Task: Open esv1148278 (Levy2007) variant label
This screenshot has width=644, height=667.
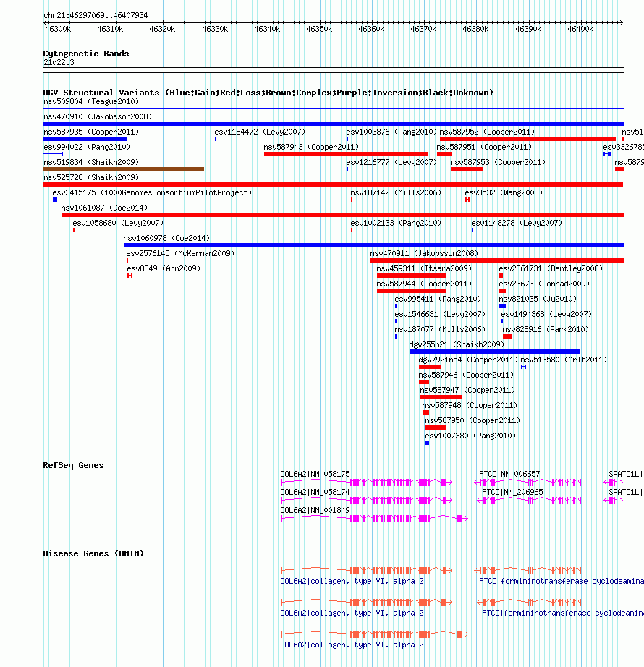Action: (x=517, y=224)
